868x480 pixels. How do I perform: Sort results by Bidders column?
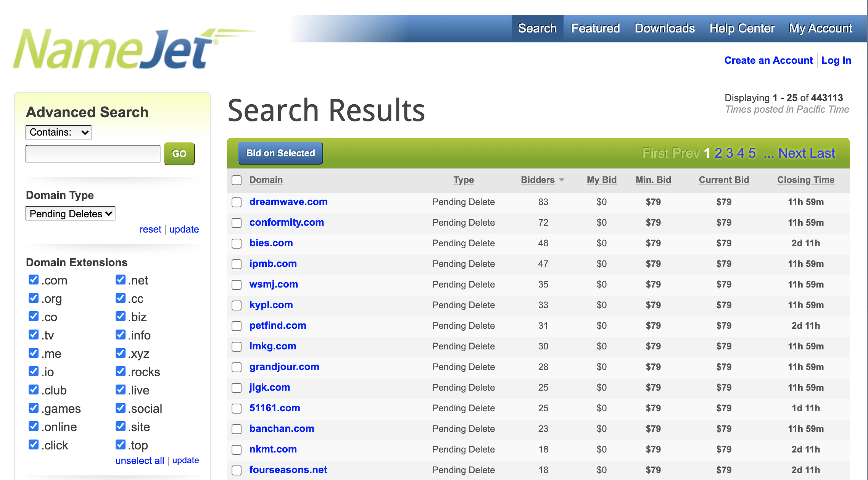tap(538, 180)
